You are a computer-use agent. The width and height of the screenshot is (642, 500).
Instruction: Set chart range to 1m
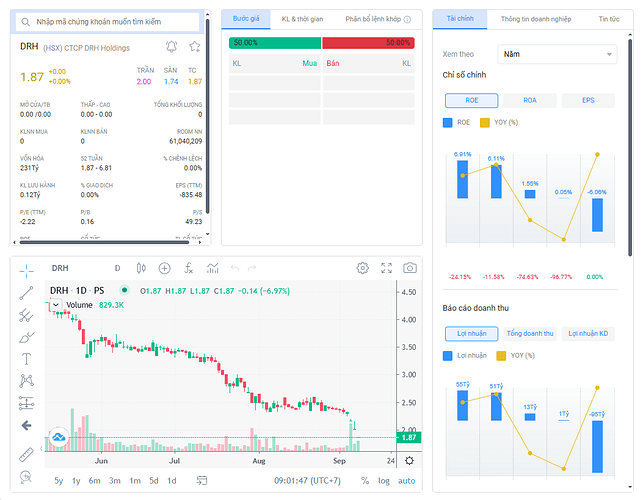click(x=135, y=480)
